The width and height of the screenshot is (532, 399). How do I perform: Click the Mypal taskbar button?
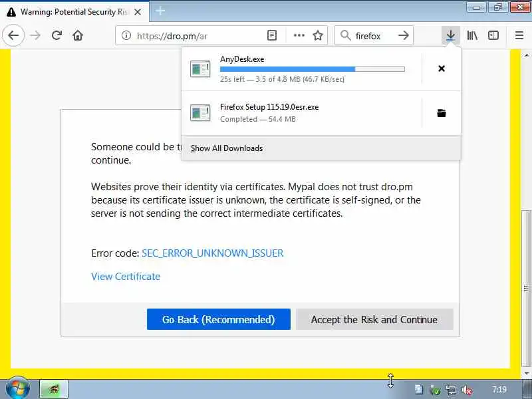[x=54, y=389]
